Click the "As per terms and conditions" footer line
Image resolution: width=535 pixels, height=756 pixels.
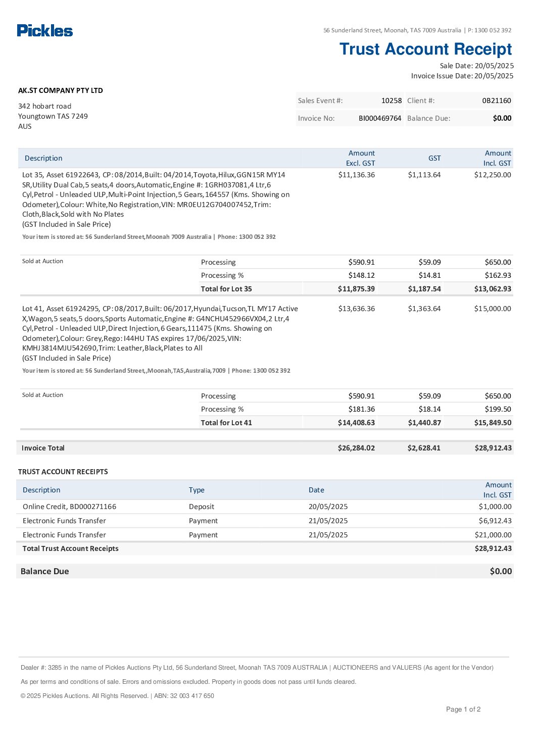point(188,682)
